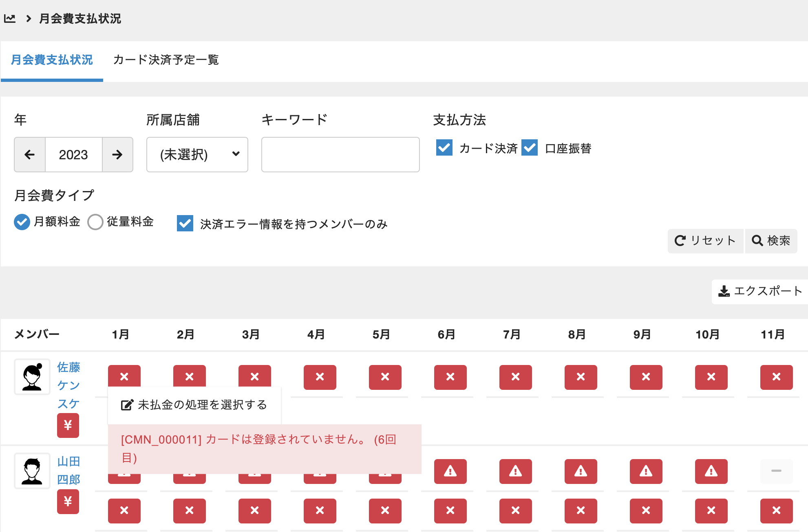808x532 pixels.
Task: Choose 未払金の処理を選択する menu entry
Action: point(194,405)
